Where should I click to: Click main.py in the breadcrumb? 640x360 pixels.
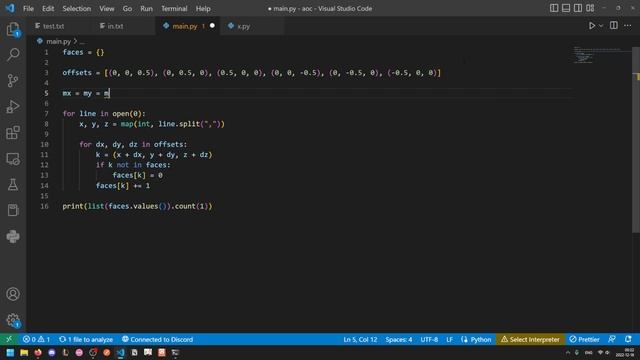point(58,41)
